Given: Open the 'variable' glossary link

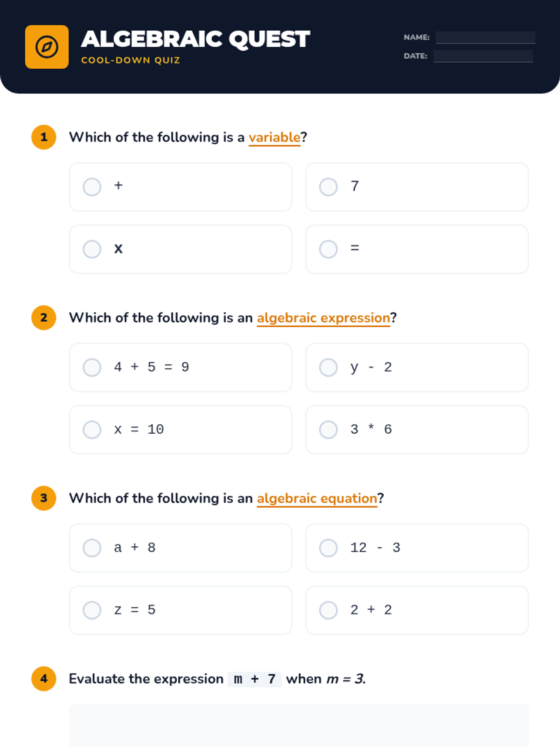Looking at the screenshot, I should pos(274,137).
